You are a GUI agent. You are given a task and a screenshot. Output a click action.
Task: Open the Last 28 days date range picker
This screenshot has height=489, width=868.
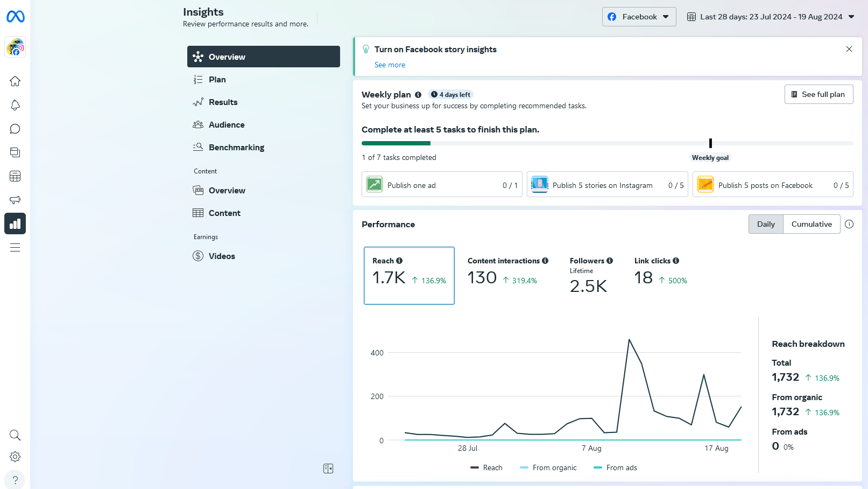pos(771,17)
